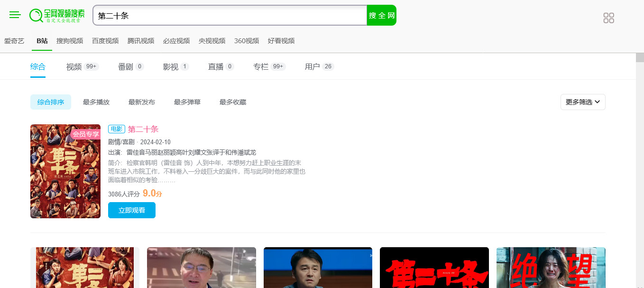The image size is (644, 288).
Task: Expand the 更多筛选 dropdown
Action: (583, 102)
